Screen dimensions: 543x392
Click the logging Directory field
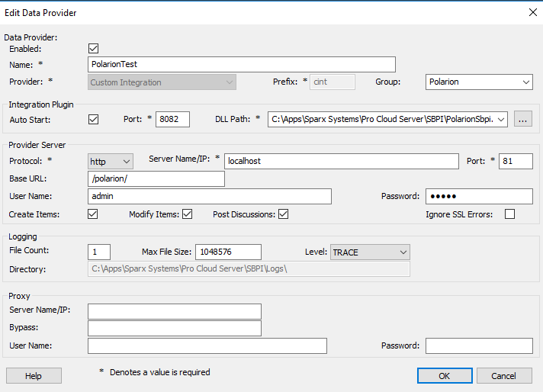pos(249,268)
